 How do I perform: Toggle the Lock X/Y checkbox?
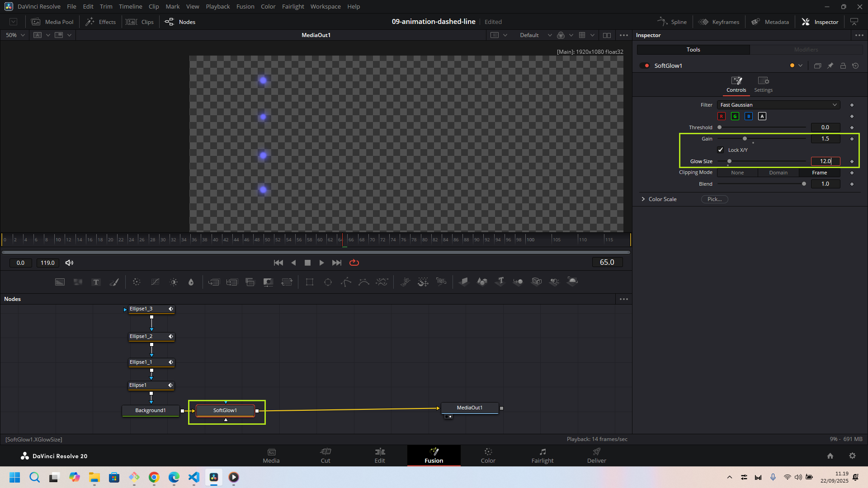[x=721, y=150]
